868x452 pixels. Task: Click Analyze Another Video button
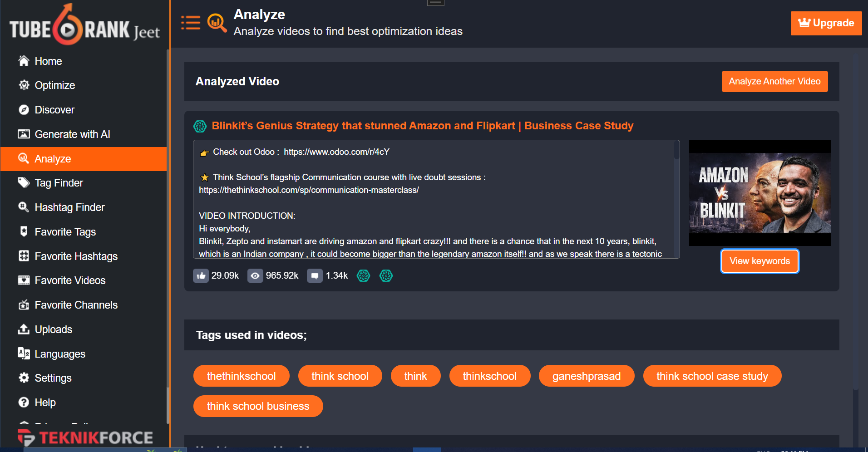coord(774,81)
